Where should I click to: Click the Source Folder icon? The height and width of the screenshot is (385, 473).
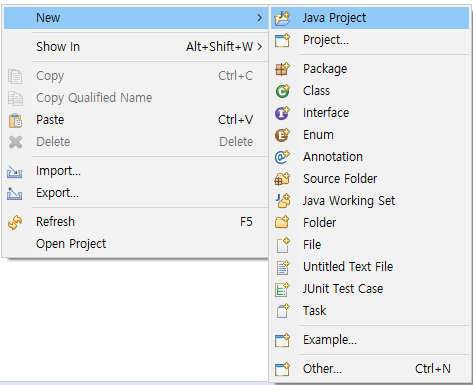pos(282,179)
